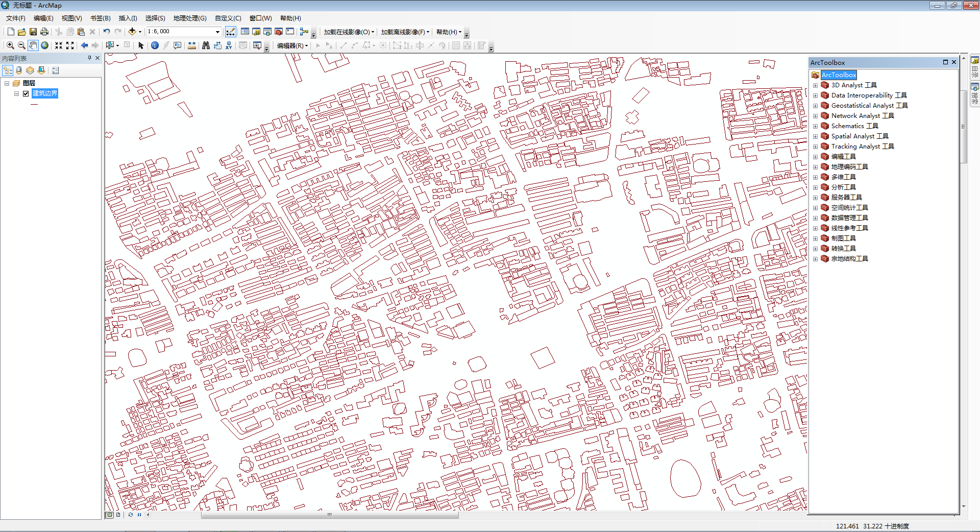Screen dimensions: 980x532
Task: Open the 文件(F) menu
Action: coord(16,18)
